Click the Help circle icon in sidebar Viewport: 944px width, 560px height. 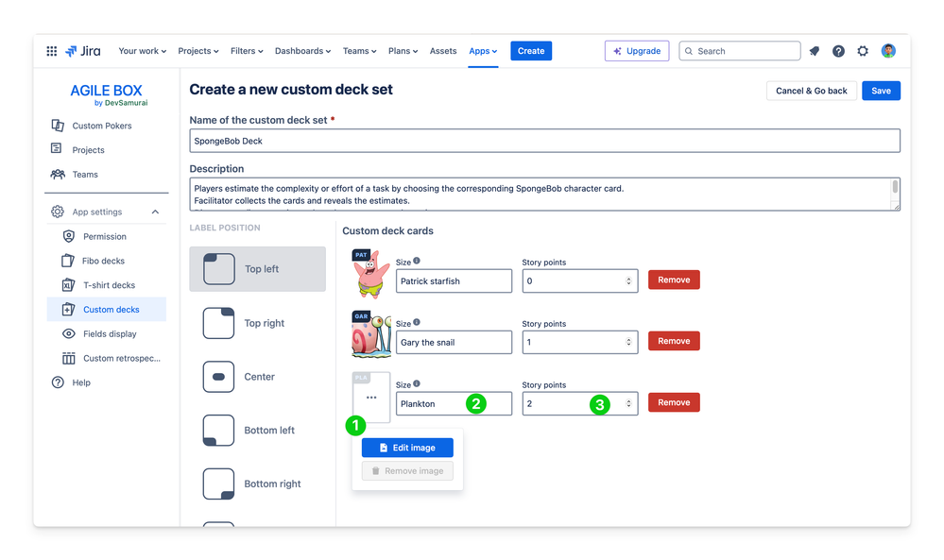point(58,382)
